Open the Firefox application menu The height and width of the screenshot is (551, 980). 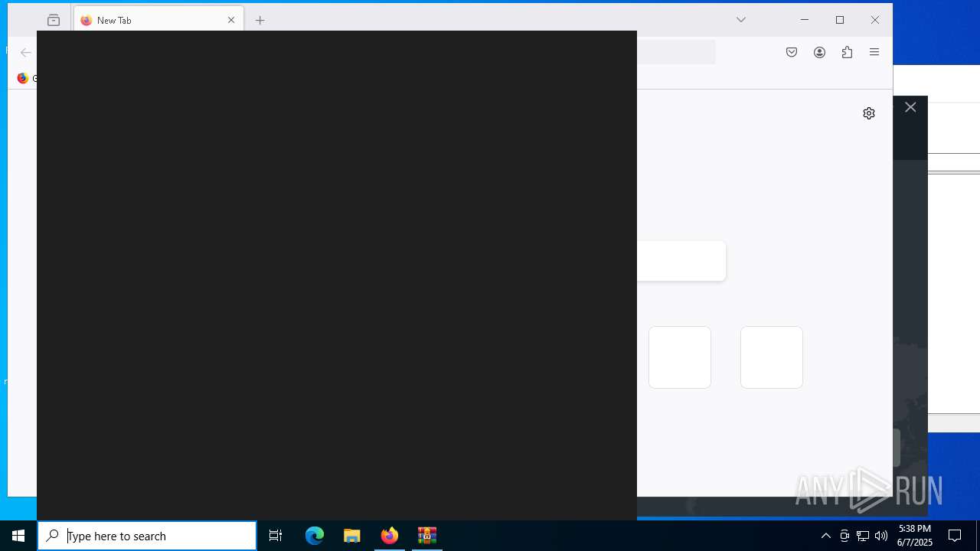(x=874, y=52)
